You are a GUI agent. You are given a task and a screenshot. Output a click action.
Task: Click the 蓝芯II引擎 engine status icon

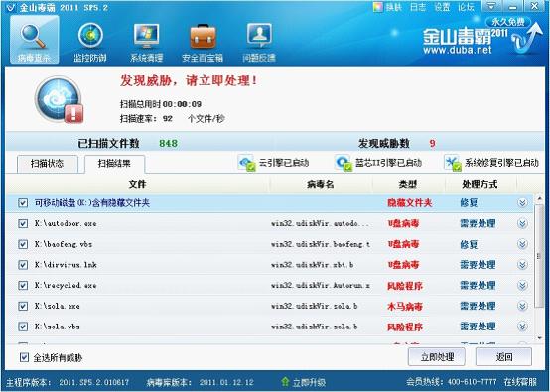click(344, 163)
